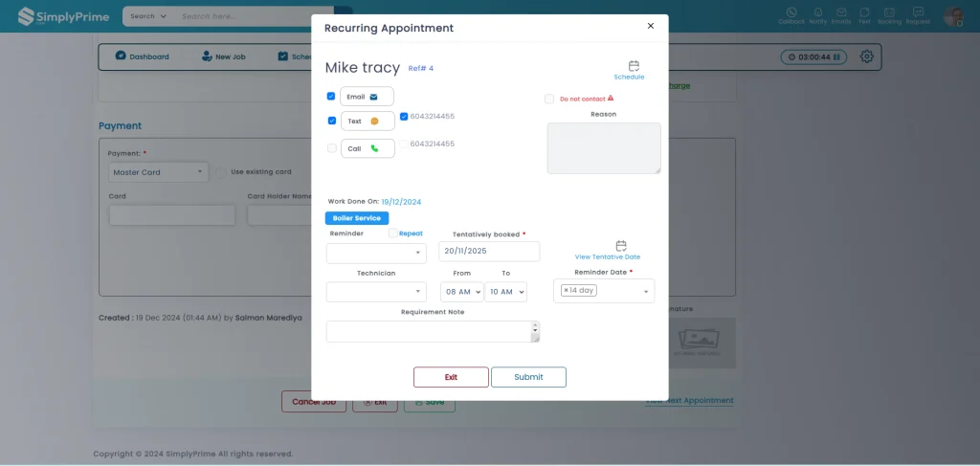Viewport: 980px width, 466px height.
Task: Enable the Call checkbox
Action: pyautogui.click(x=331, y=148)
